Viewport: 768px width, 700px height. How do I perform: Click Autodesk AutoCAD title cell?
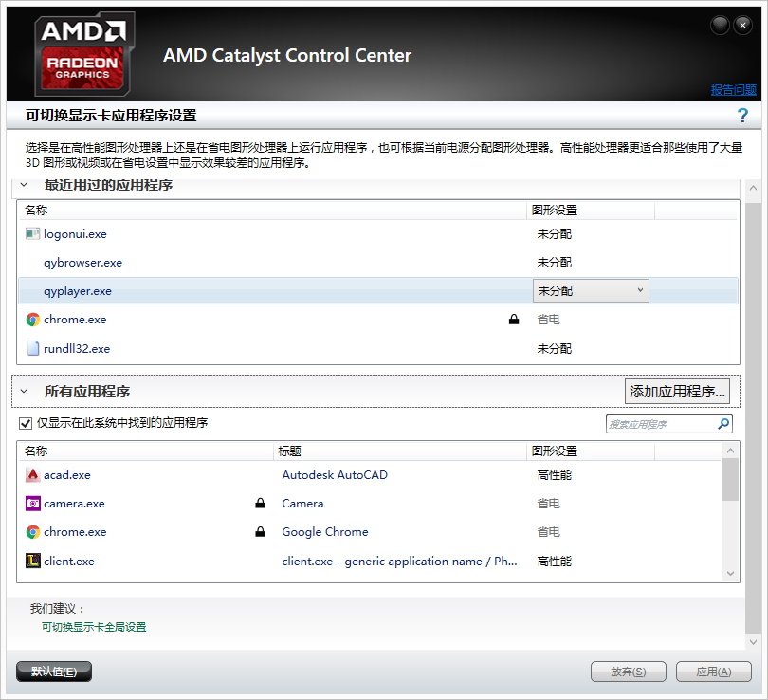(x=335, y=474)
